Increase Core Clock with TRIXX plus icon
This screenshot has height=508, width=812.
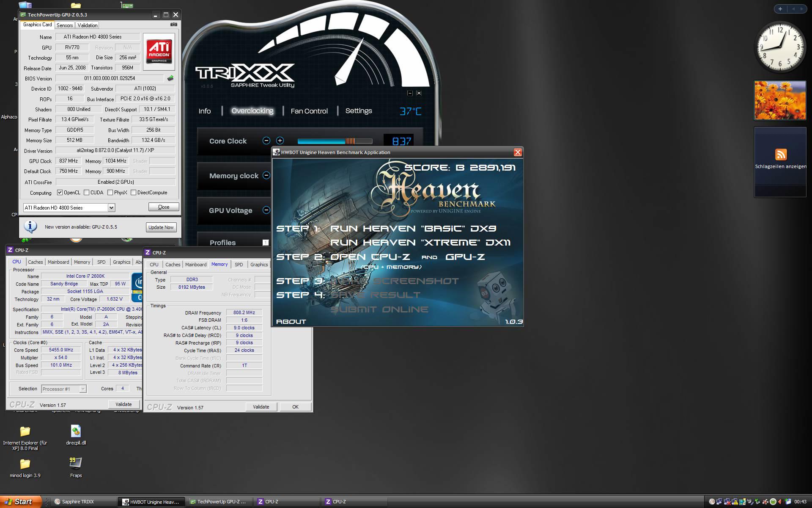click(280, 141)
